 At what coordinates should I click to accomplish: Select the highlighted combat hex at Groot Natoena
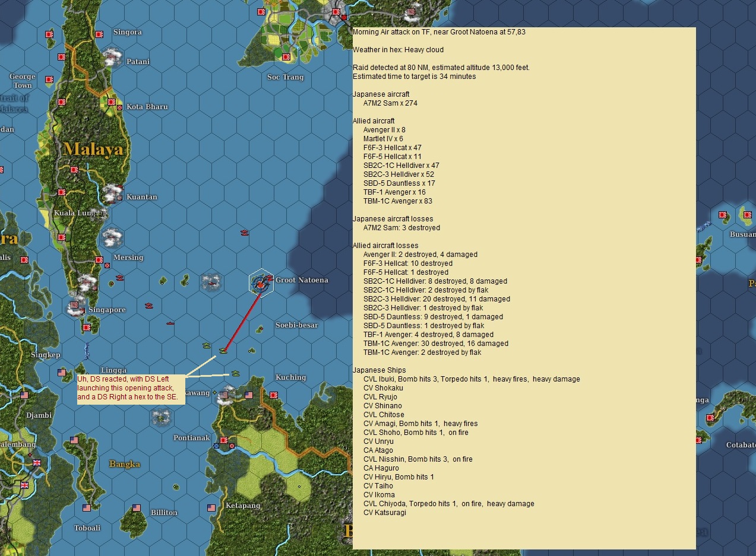(x=260, y=283)
